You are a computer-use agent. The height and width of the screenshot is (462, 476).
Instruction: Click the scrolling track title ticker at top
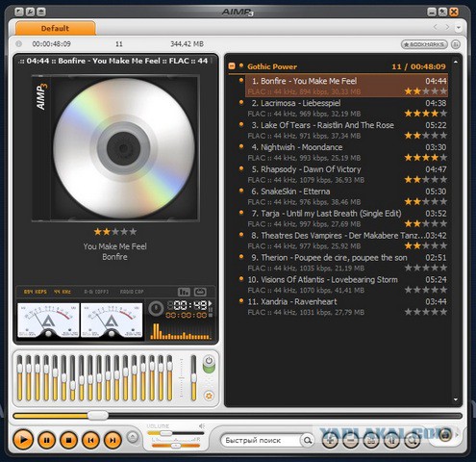click(x=115, y=61)
